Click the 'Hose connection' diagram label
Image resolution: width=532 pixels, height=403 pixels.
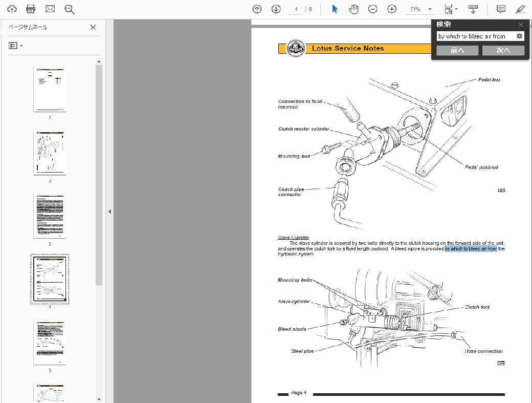click(x=483, y=351)
